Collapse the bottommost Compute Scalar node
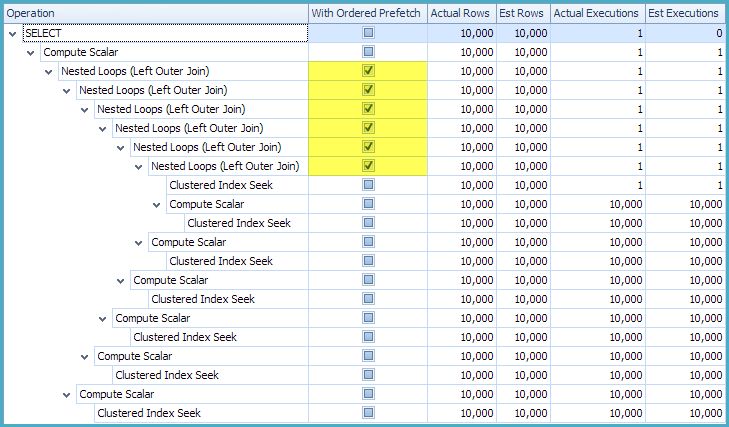 pos(66,394)
